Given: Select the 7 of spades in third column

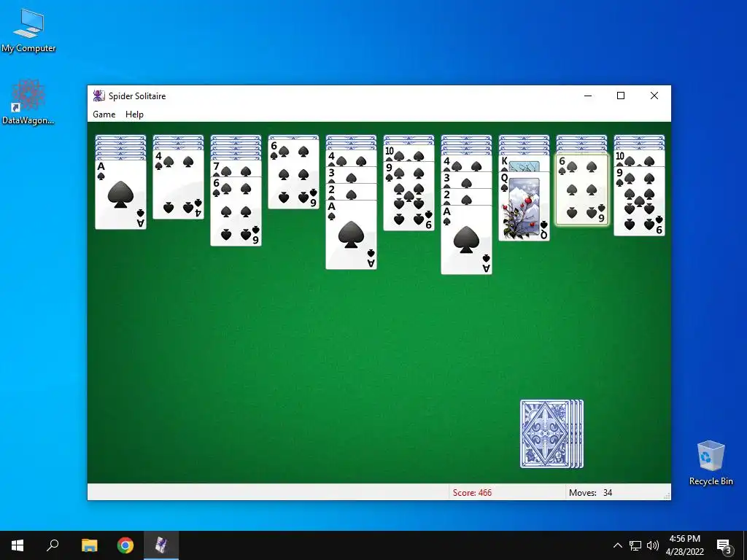Looking at the screenshot, I should pos(236,168).
